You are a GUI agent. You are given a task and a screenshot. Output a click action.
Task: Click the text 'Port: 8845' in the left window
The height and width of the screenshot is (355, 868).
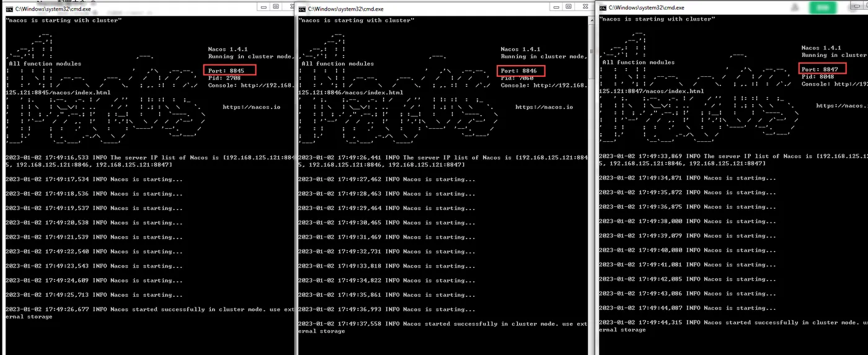[x=226, y=71]
